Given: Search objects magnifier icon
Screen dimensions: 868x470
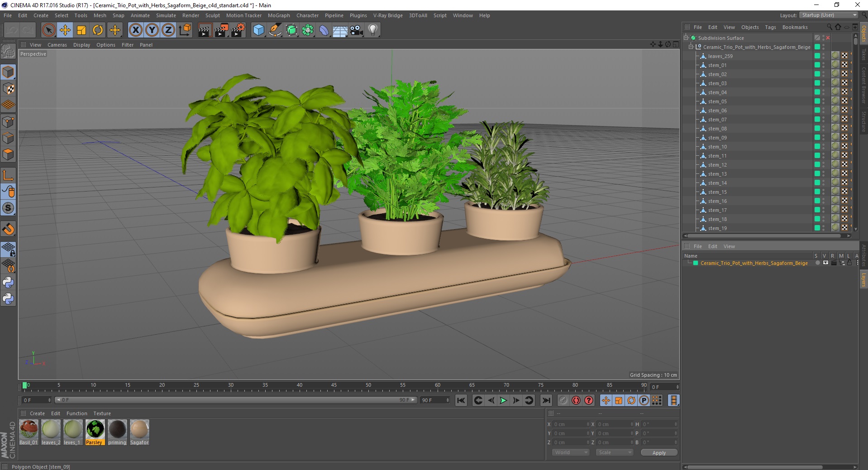Looking at the screenshot, I should 829,27.
